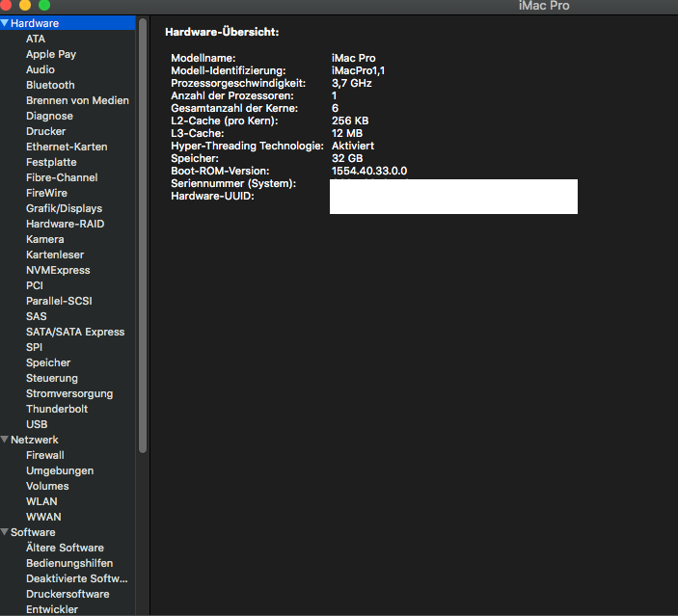The image size is (678, 616).
Task: Click the Hardware-UUID label
Action: pyautogui.click(x=212, y=196)
